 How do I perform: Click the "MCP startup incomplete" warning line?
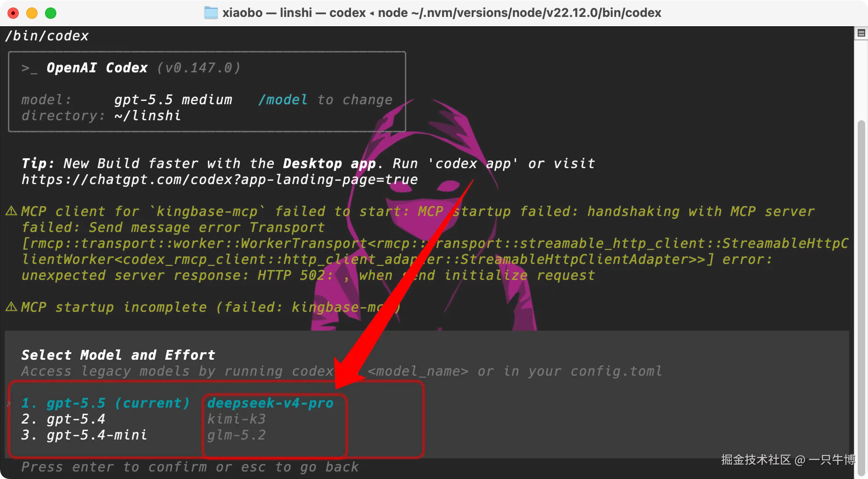point(211,307)
